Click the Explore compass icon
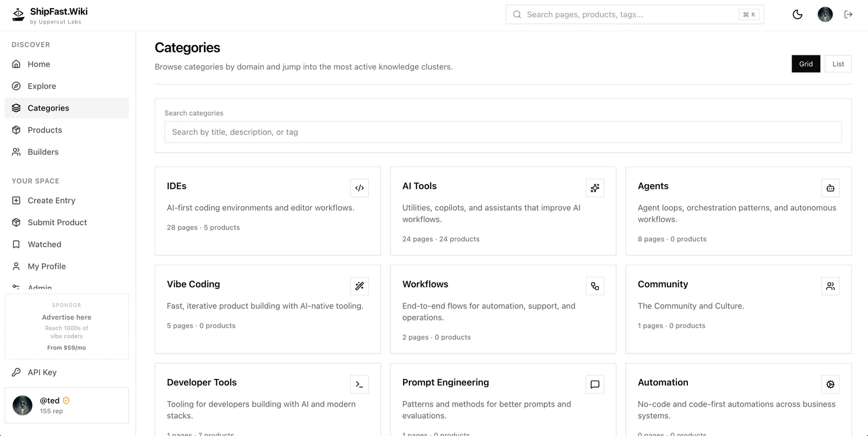Image resolution: width=868 pixels, height=436 pixels. [16, 86]
